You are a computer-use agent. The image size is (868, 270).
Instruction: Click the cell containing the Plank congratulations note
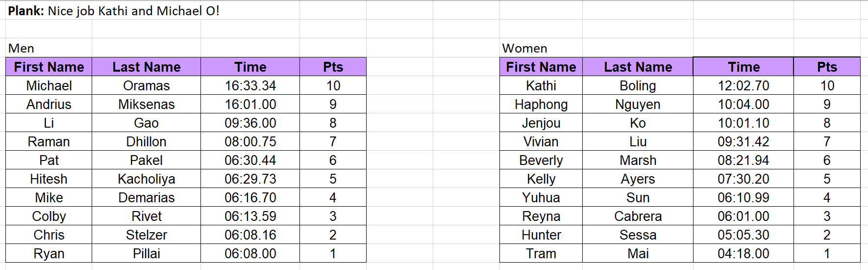coord(114,11)
